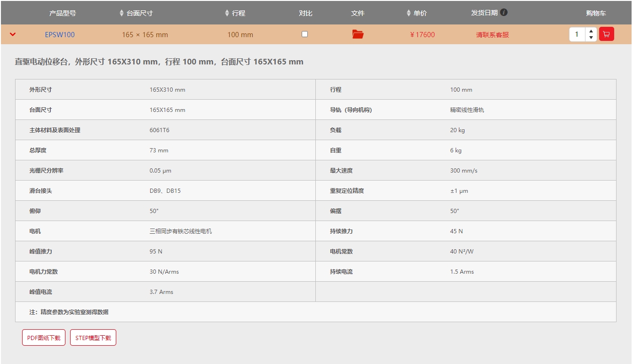Image resolution: width=633 pixels, height=364 pixels.
Task: Select the 文件 column header
Action: (358, 13)
